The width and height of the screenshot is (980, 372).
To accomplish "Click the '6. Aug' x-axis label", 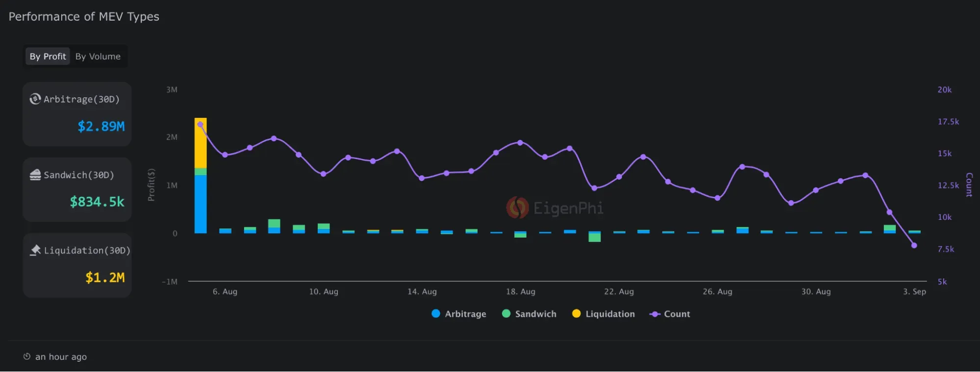I will 225,292.
